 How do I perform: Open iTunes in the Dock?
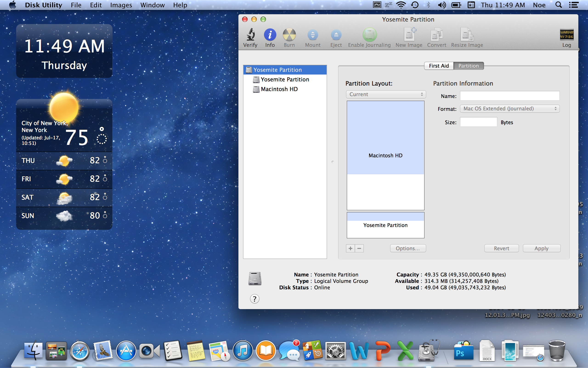point(243,351)
